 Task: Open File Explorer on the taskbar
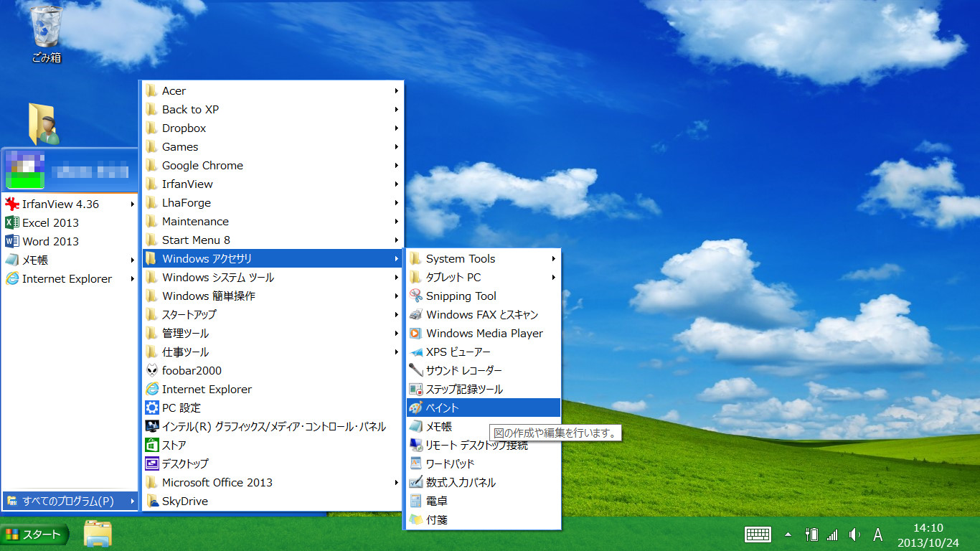[x=98, y=534]
